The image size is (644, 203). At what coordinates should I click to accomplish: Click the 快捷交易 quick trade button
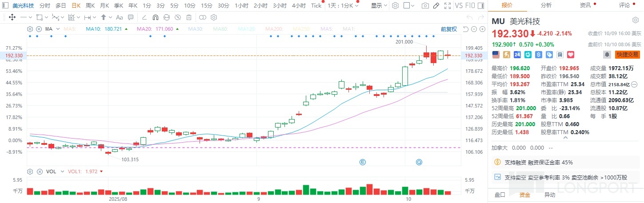click(628, 55)
